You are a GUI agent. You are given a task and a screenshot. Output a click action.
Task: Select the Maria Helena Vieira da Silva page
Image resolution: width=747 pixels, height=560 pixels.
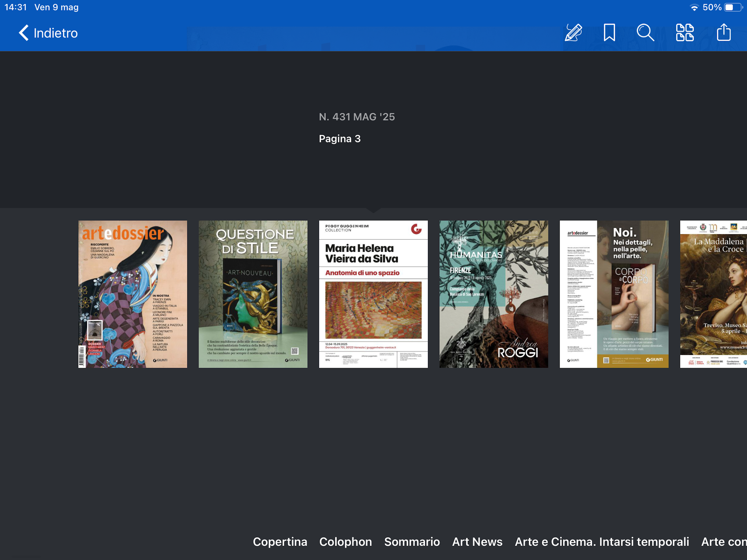[373, 294]
